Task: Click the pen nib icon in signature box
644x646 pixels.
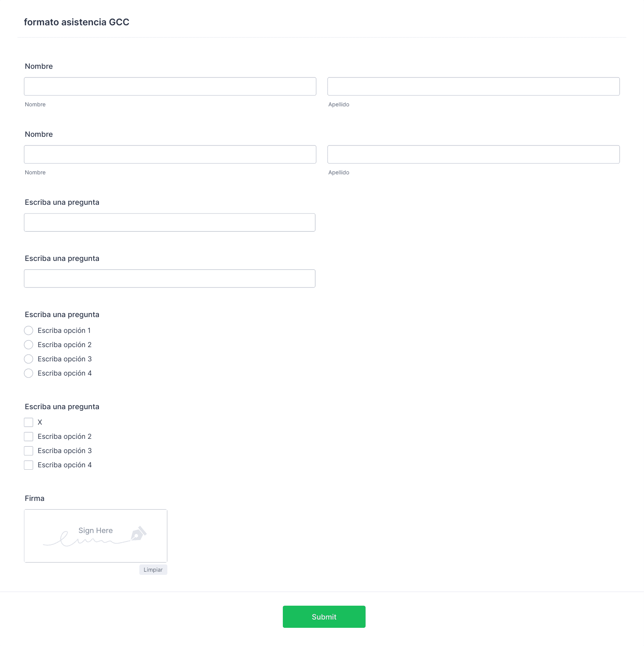Action: pos(138,534)
